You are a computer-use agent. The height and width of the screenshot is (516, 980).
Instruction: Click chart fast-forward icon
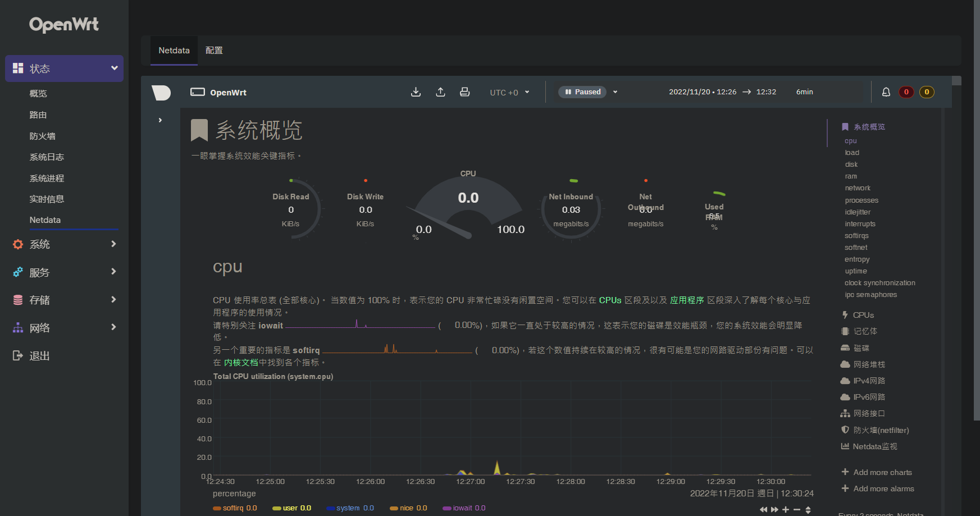click(774, 510)
